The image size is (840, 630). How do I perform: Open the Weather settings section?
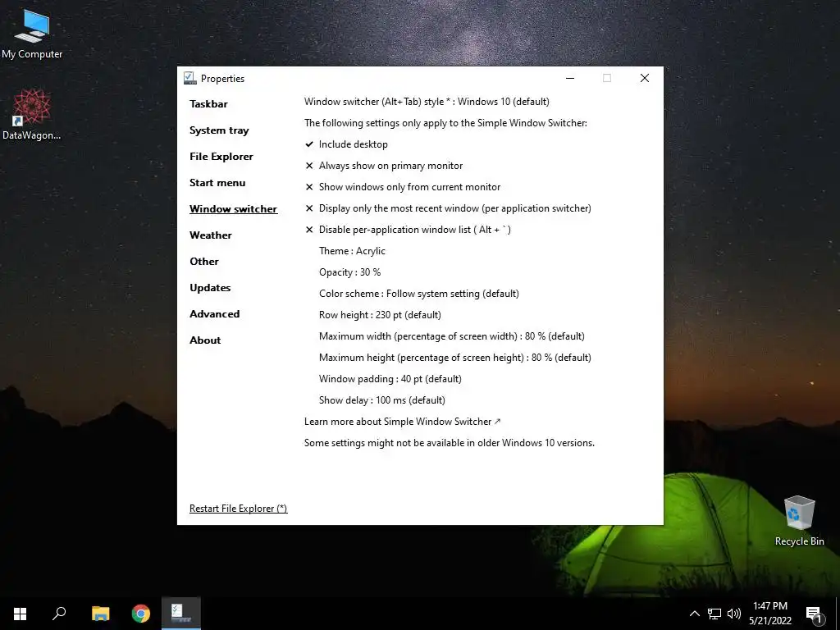[211, 235]
